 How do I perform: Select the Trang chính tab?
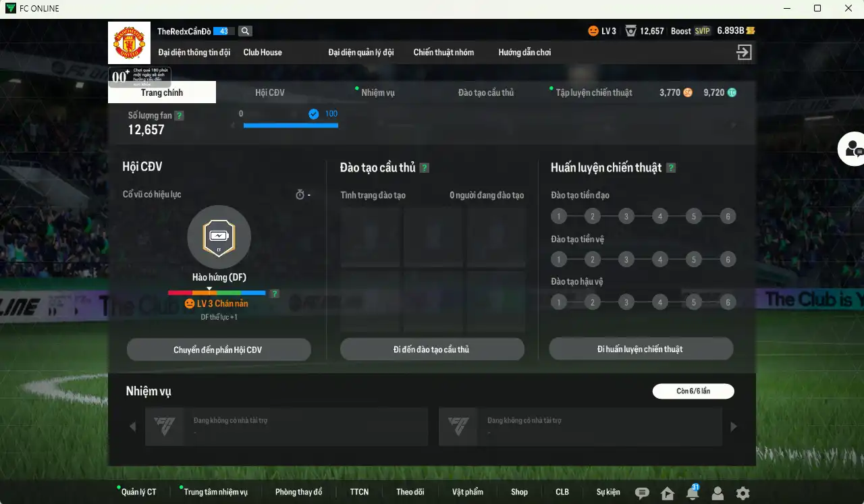(162, 92)
